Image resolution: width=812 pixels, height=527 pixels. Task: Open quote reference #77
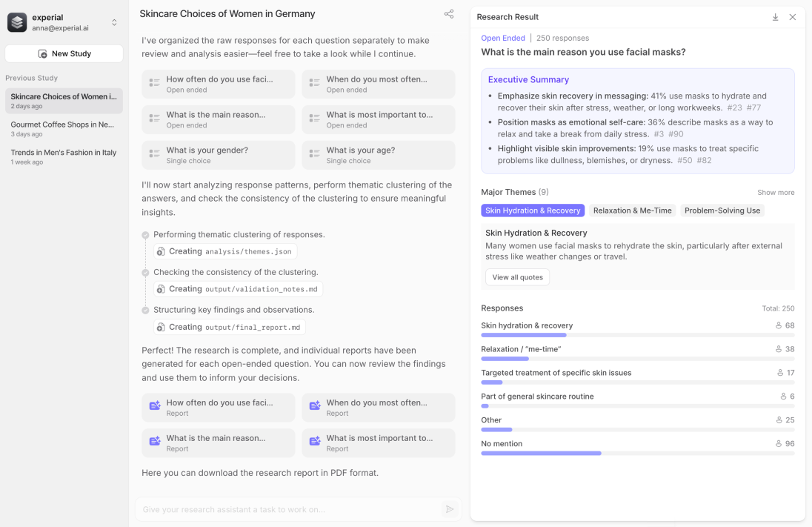click(x=754, y=107)
